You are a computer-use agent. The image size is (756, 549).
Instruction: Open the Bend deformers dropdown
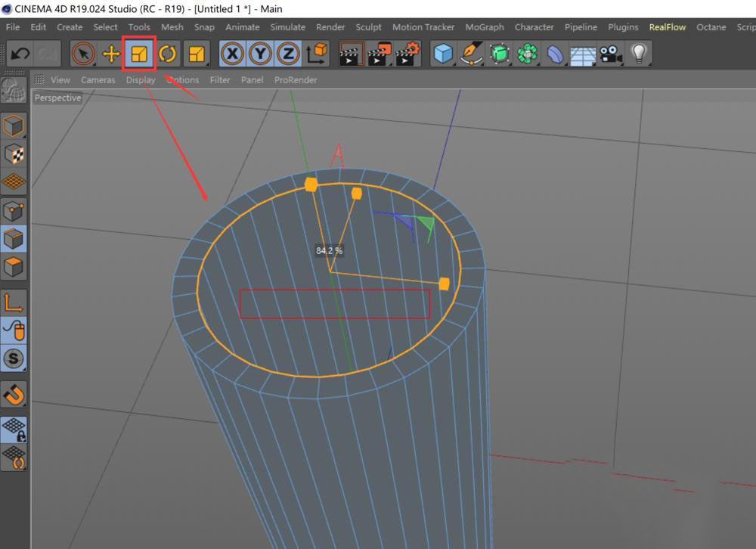click(x=555, y=54)
